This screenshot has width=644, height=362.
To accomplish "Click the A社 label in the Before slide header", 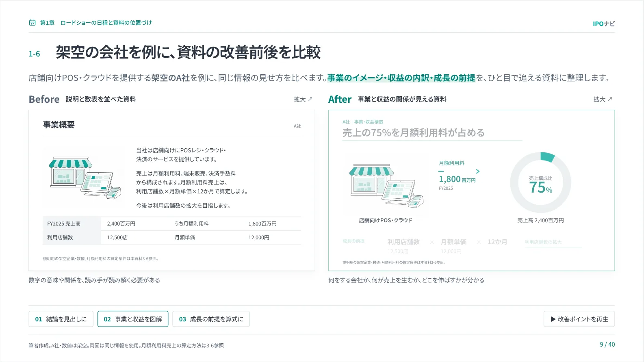I will pyautogui.click(x=297, y=126).
